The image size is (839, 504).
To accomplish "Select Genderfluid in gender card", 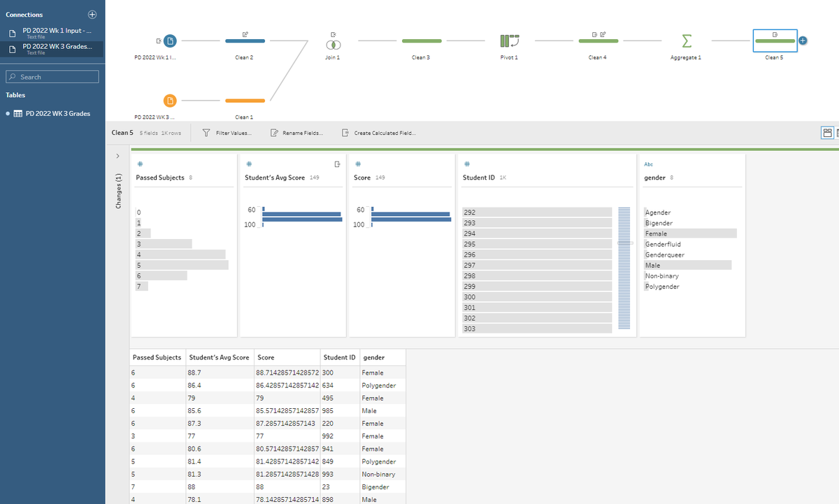I will click(x=663, y=244).
